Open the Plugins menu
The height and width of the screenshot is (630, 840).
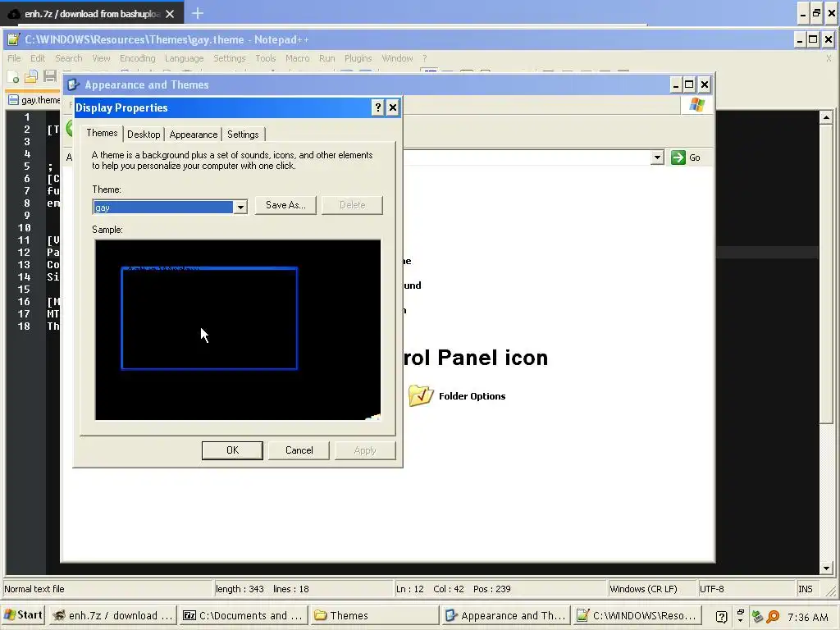click(358, 58)
